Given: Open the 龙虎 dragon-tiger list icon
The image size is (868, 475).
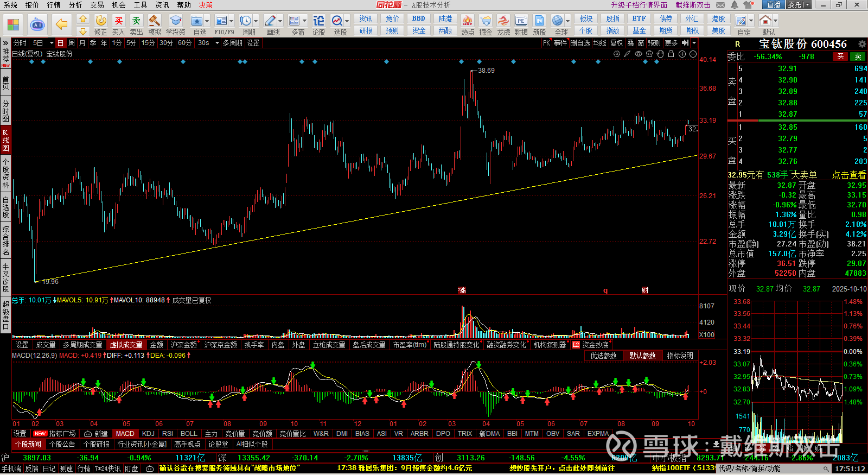Looking at the screenshot, I should click(503, 25).
